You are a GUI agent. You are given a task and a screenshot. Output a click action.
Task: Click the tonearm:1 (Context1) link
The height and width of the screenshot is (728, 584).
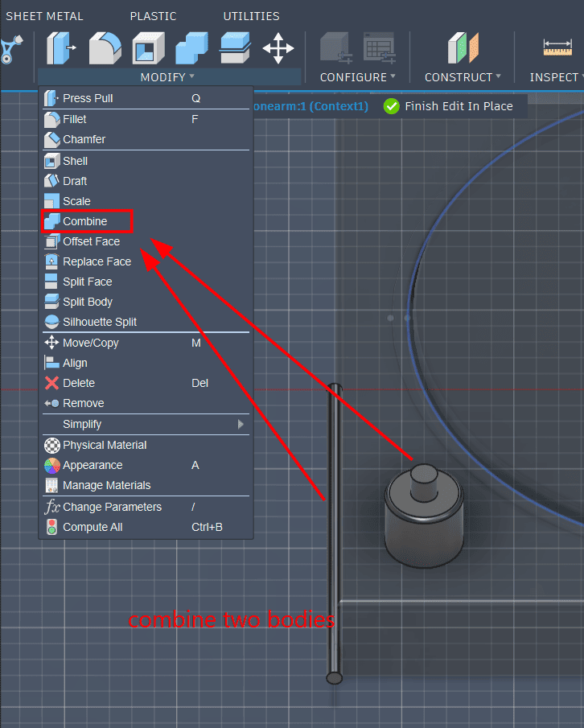pyautogui.click(x=311, y=106)
